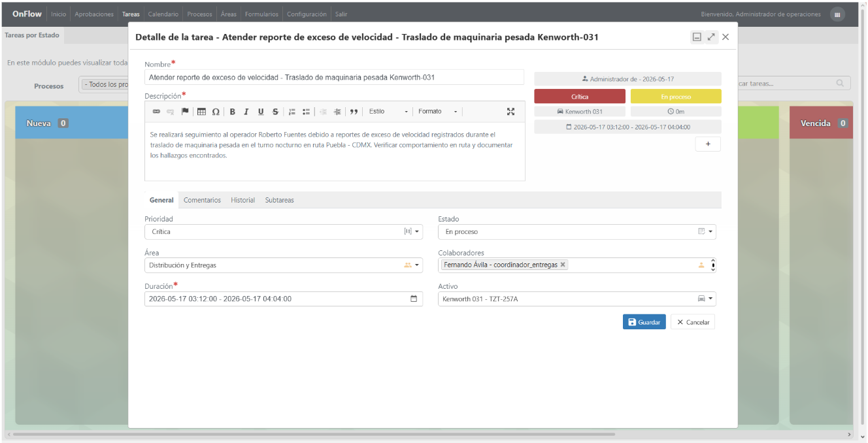868x443 pixels.
Task: Open Calendario in the top navigation
Action: click(x=163, y=14)
